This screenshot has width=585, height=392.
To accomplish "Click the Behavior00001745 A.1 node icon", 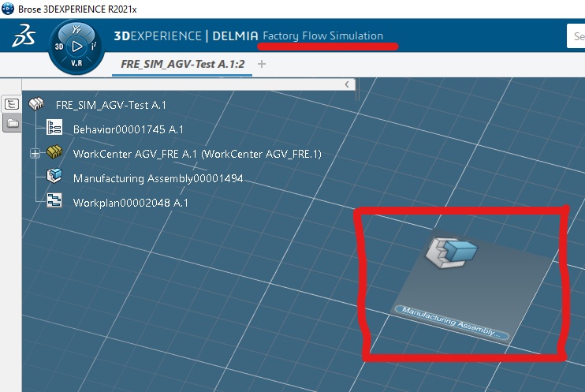I will click(x=54, y=128).
